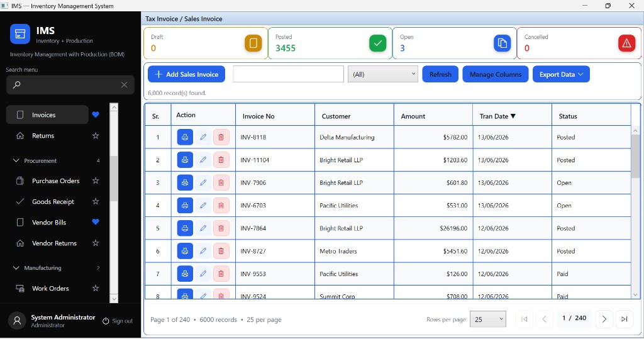This screenshot has height=339, width=644.
Task: Click the IMS app logo icon
Action: pos(20,34)
